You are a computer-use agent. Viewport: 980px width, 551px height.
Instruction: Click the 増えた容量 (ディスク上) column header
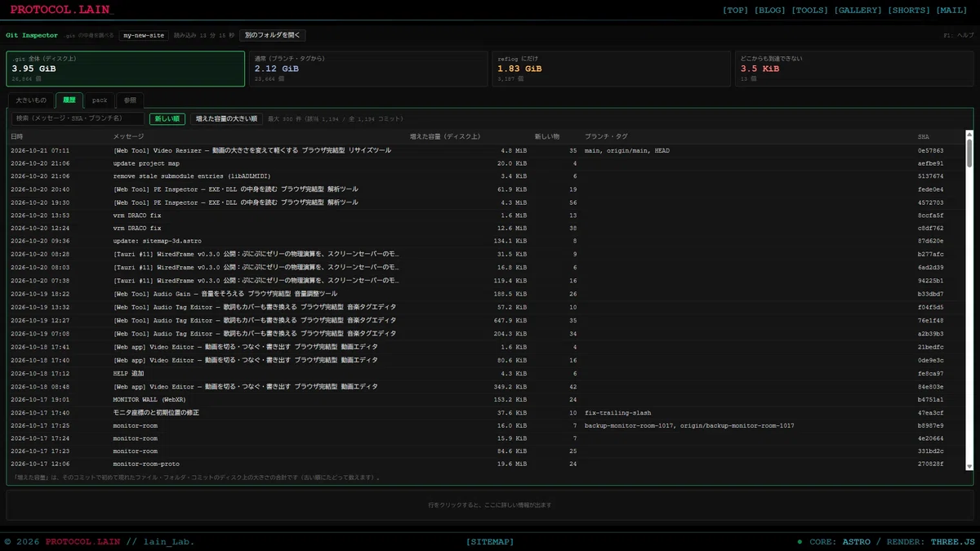444,136
